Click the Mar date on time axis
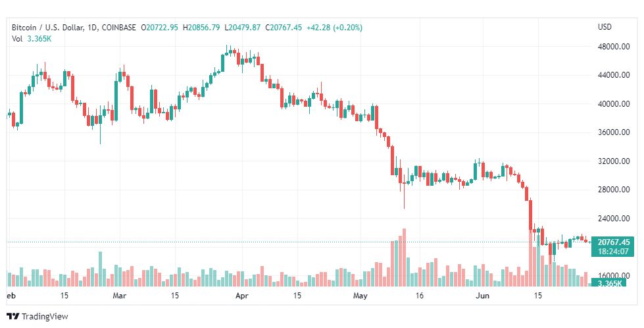 click(x=120, y=296)
